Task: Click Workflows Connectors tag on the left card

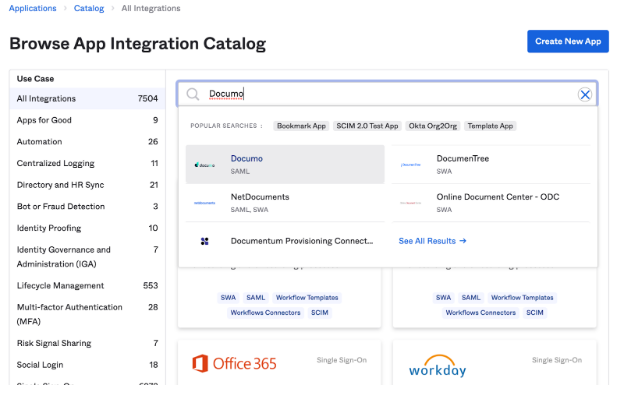Action: [x=265, y=313]
